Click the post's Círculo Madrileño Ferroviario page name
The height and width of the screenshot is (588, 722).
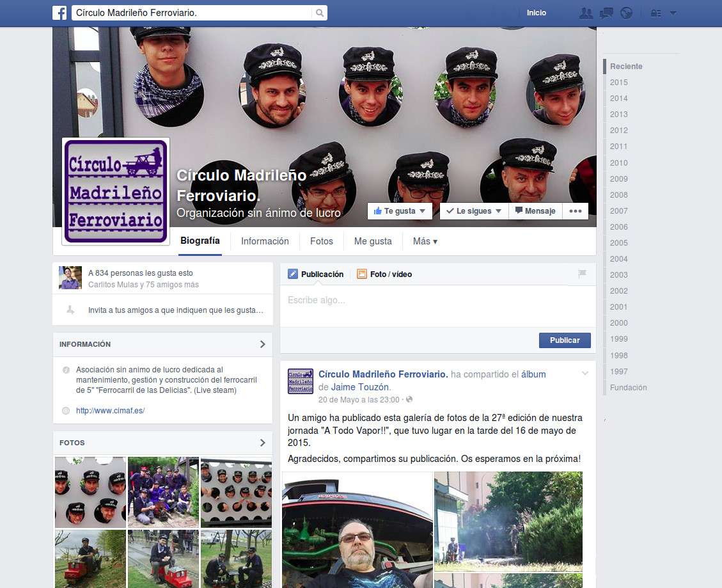(383, 374)
